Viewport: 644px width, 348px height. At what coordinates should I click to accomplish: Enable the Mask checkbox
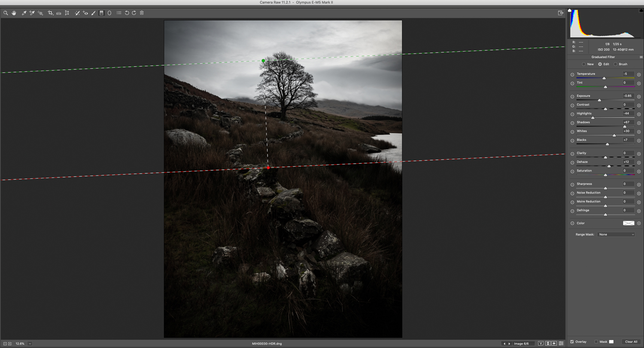pos(596,342)
